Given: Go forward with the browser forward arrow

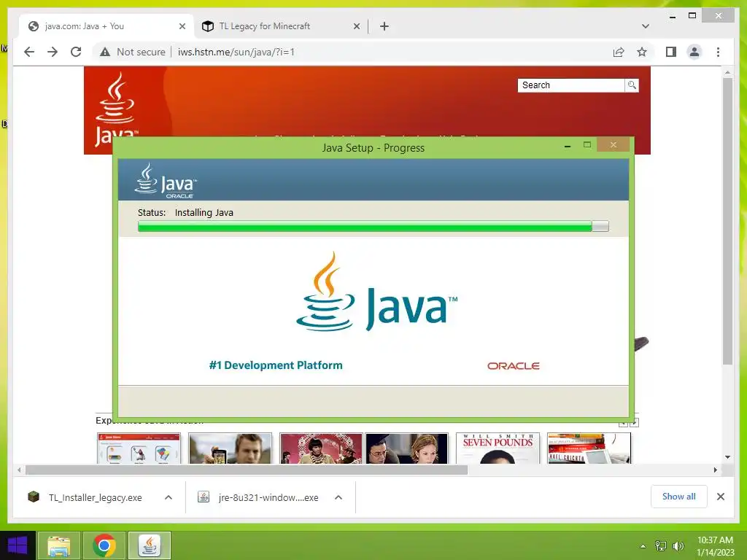Looking at the screenshot, I should point(53,52).
